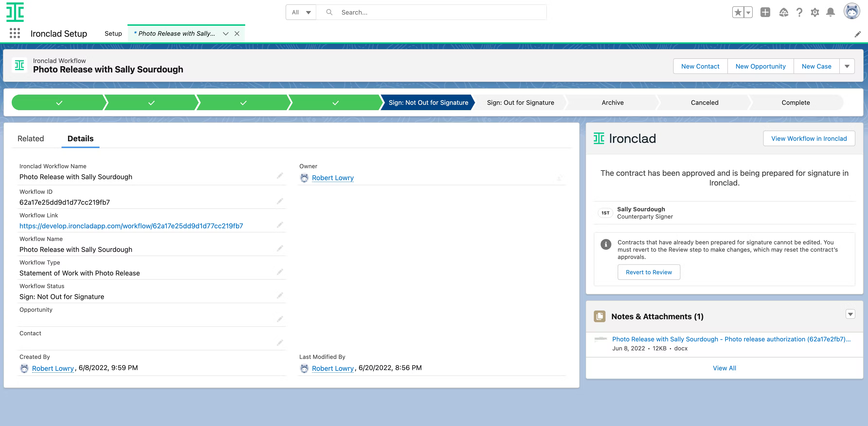This screenshot has width=868, height=426.
Task: Open the App Launcher grid icon
Action: click(x=15, y=33)
